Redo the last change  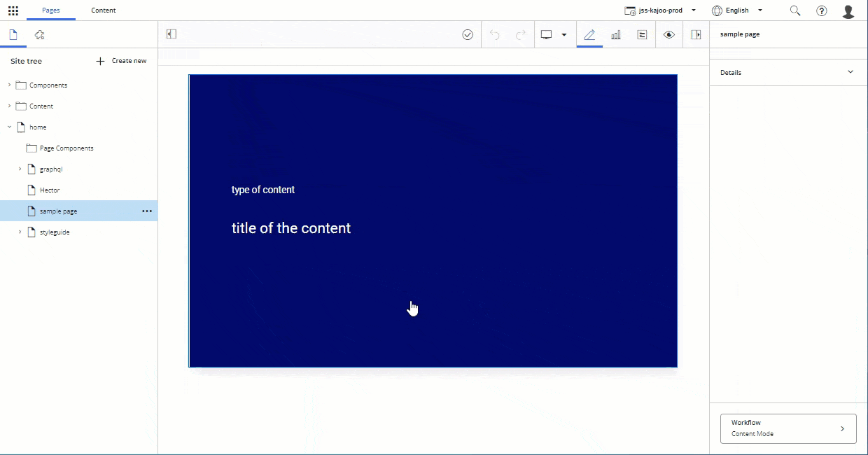[521, 34]
